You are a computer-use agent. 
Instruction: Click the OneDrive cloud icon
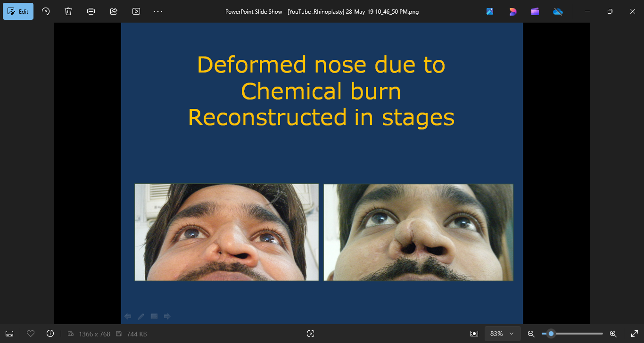(x=558, y=11)
